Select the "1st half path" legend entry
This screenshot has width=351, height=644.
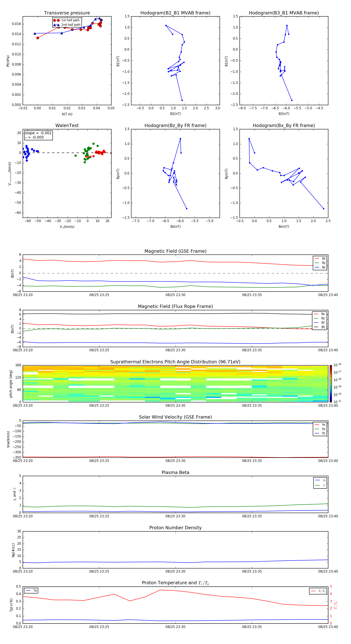(67, 20)
